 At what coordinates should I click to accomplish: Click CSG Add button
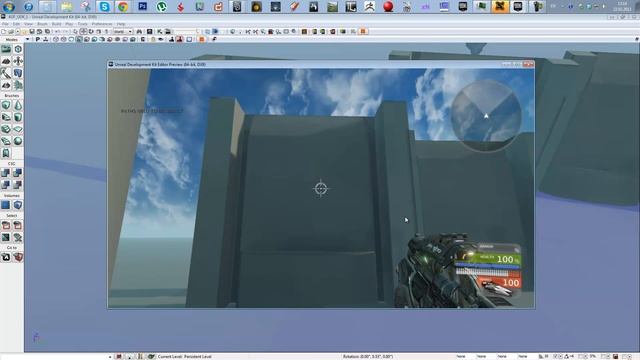click(6, 173)
